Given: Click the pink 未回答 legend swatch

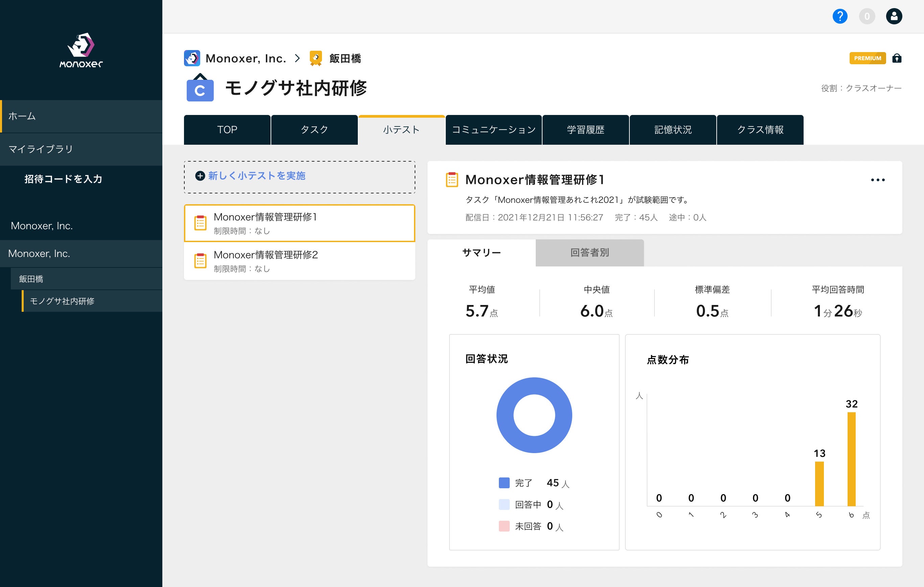Looking at the screenshot, I should (x=504, y=526).
